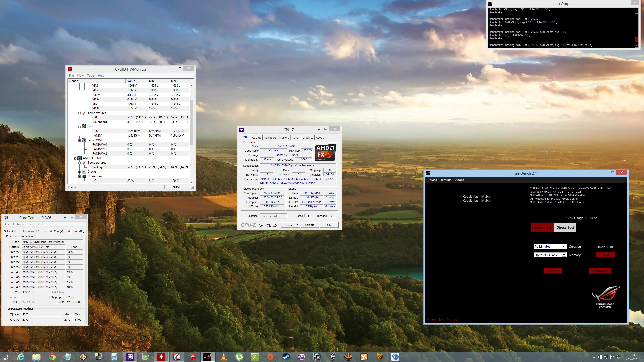Click the Winamp lightning taskbar icon
This screenshot has width=644, height=362.
(83, 357)
